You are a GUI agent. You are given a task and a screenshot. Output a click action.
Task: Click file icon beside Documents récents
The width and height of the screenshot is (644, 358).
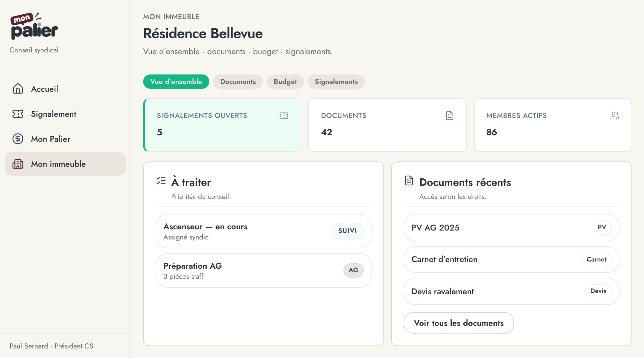409,180
